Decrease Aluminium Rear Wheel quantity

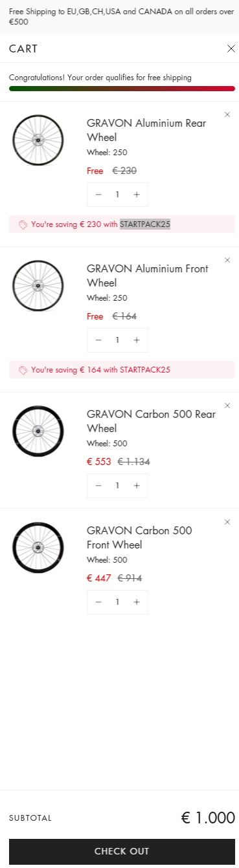[98, 195]
